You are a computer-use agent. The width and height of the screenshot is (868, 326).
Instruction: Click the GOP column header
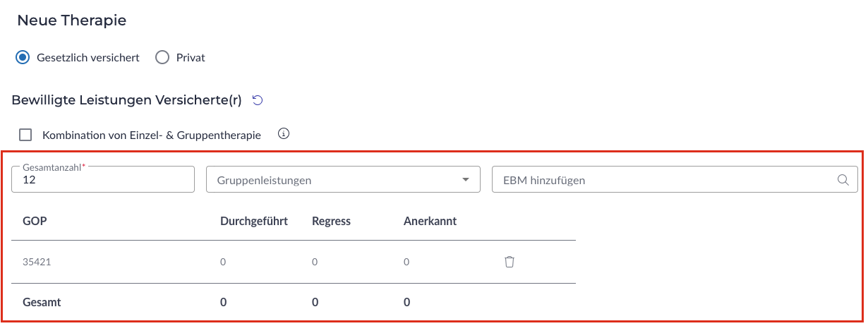35,221
